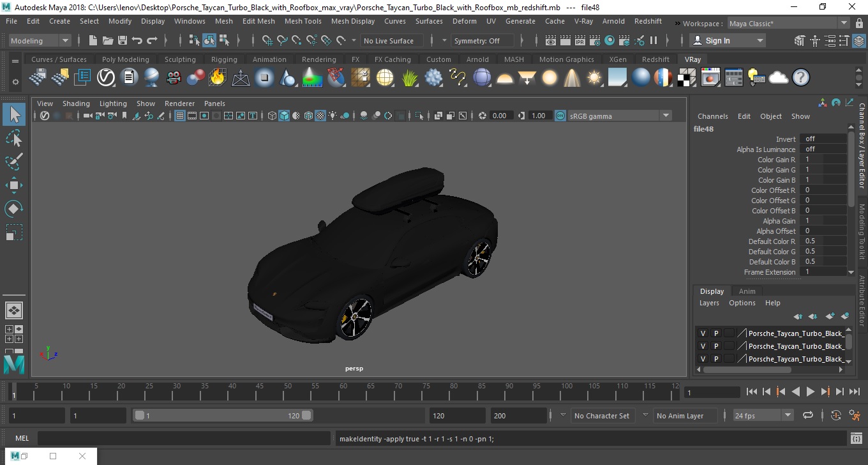Open the sRGB gamma view transform dropdown
This screenshot has height=465, width=868.
620,116
